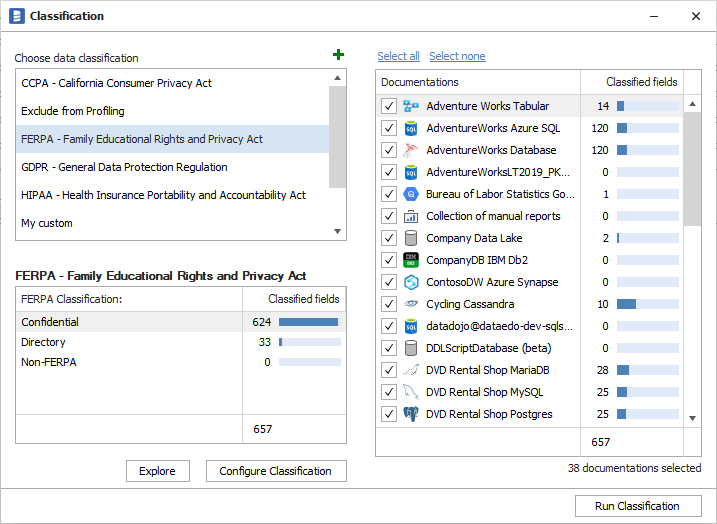Viewport: 717px width, 524px height.
Task: Click the Bureau of Labor Statistics icon
Action: pos(410,194)
